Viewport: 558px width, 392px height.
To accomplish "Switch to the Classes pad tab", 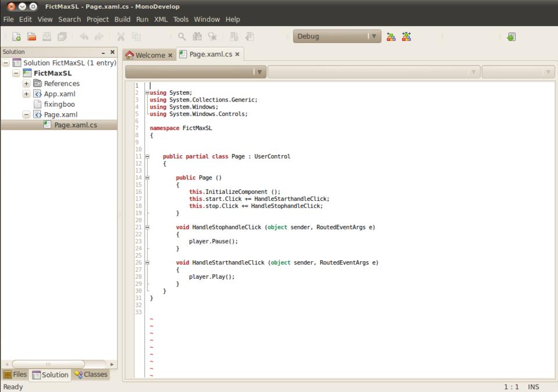I will coord(92,375).
